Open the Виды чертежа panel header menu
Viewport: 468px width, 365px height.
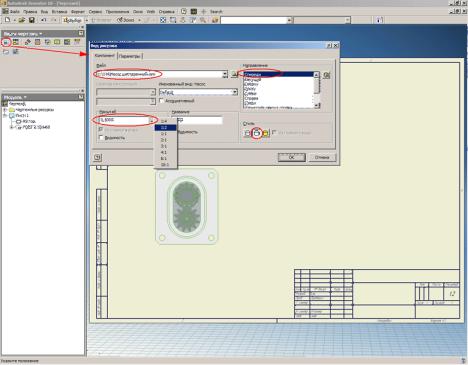tap(22, 34)
